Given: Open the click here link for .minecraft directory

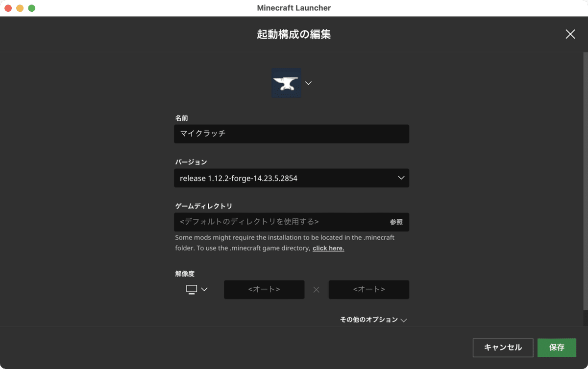Looking at the screenshot, I should pos(328,248).
